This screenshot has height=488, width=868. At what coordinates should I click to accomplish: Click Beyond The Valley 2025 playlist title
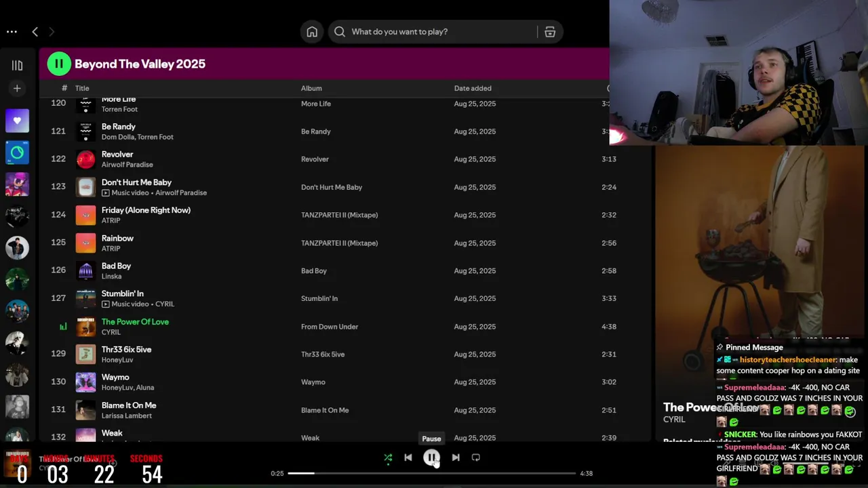point(140,64)
